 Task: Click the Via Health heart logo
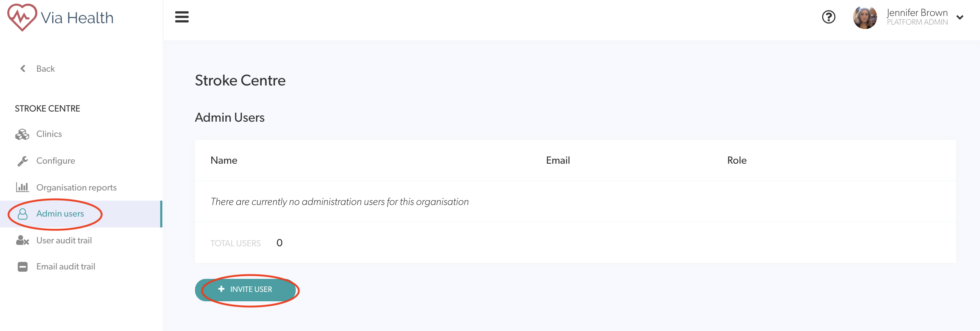click(22, 17)
